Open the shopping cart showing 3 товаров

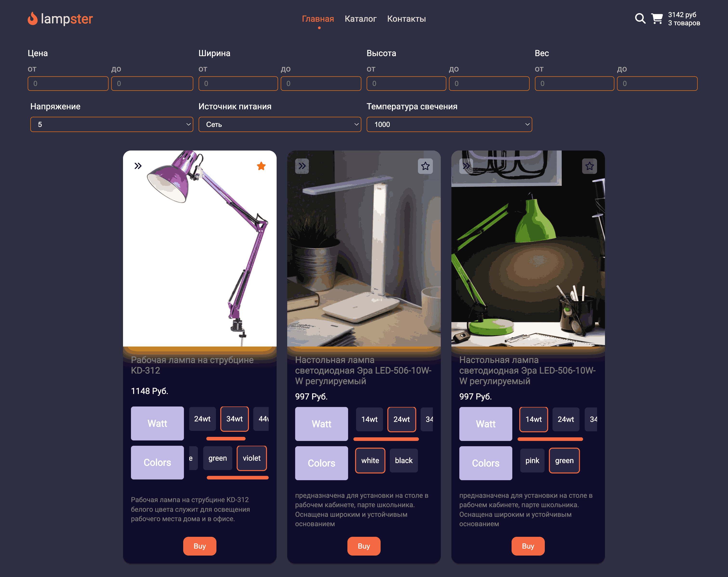[657, 19]
